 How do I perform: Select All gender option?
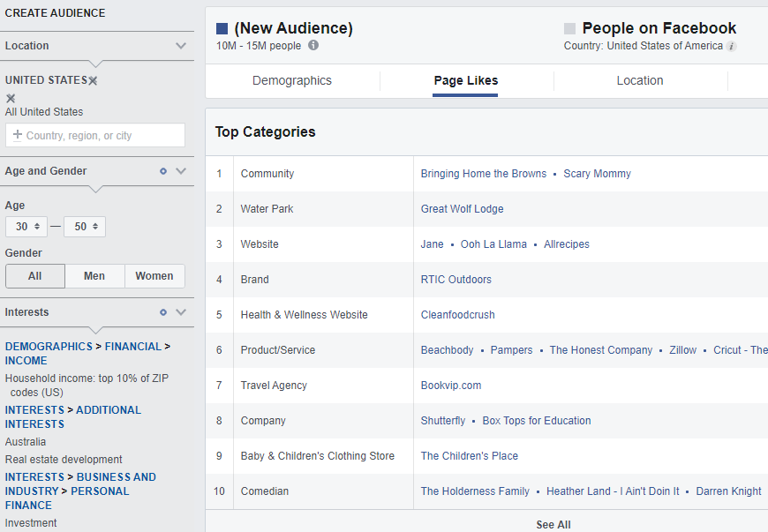pyautogui.click(x=35, y=276)
